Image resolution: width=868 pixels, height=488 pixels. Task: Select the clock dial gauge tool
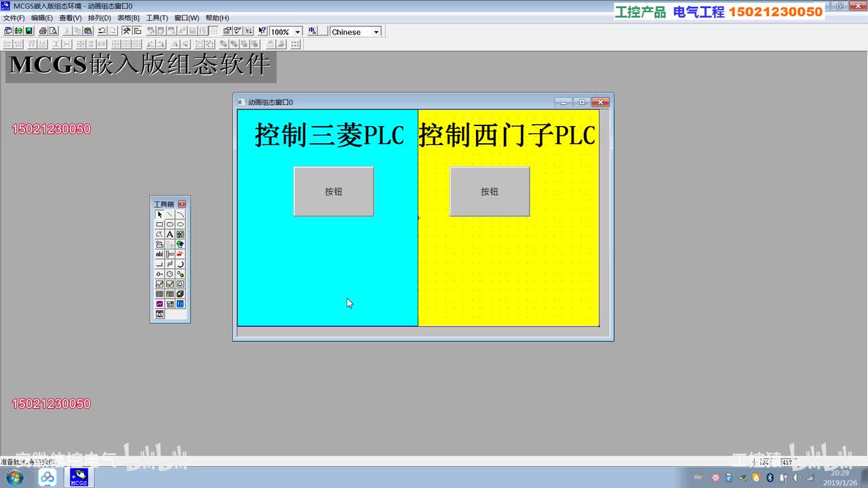pyautogui.click(x=170, y=274)
